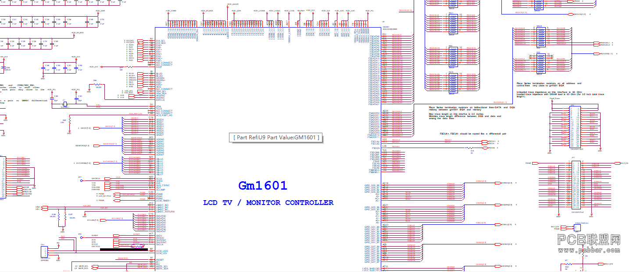Click the "+1.8V_CORE" power label
This screenshot has height=272, width=644.
pos(171,10)
